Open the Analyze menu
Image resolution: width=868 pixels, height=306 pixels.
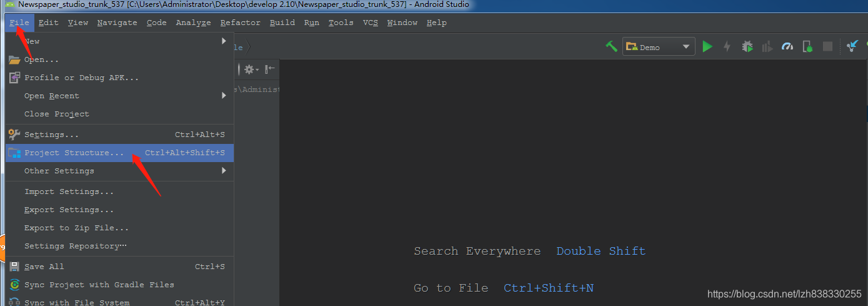coord(193,23)
